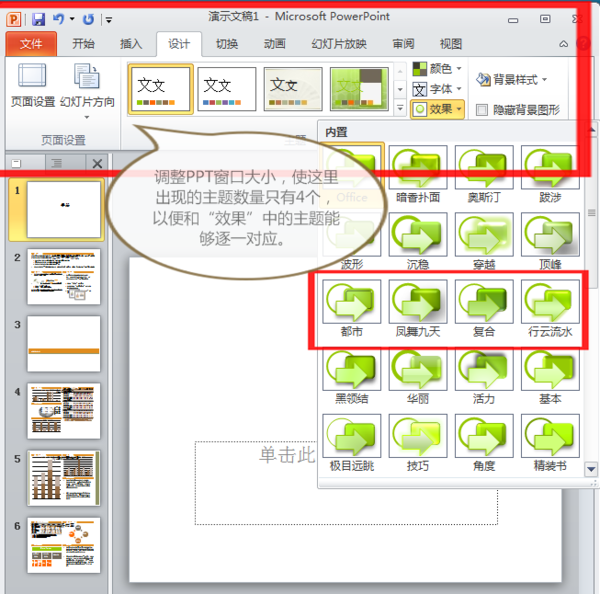
Task: Choose the 华丽 effect
Action: click(418, 376)
